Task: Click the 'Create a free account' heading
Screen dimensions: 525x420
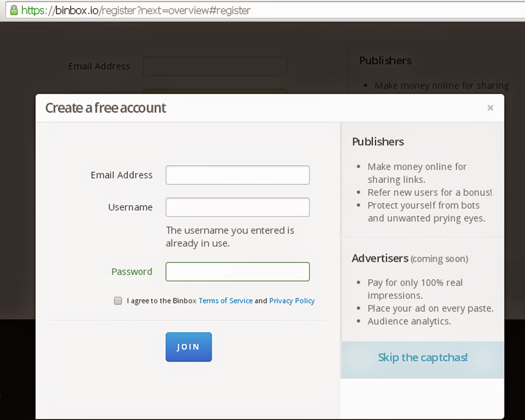Action: click(x=105, y=108)
